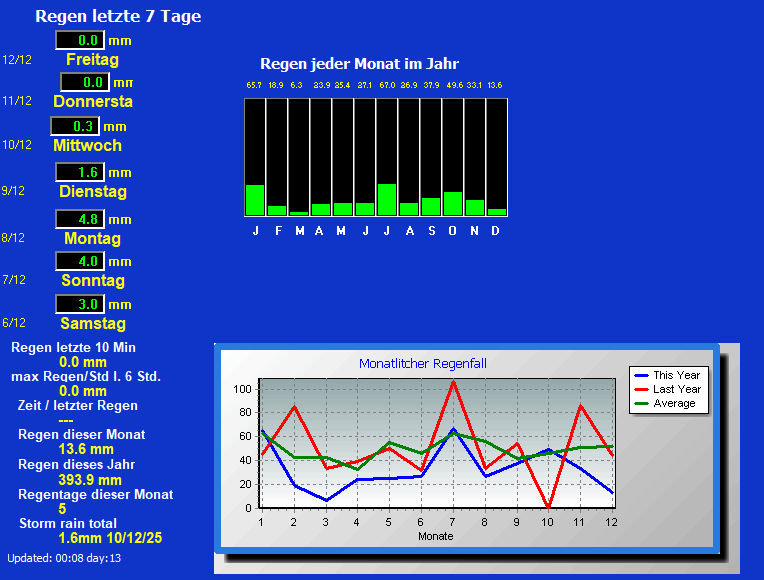Viewport: 764px width, 580px height.
Task: Select the Sonntag 4.0 mm rain field
Action: [x=79, y=261]
